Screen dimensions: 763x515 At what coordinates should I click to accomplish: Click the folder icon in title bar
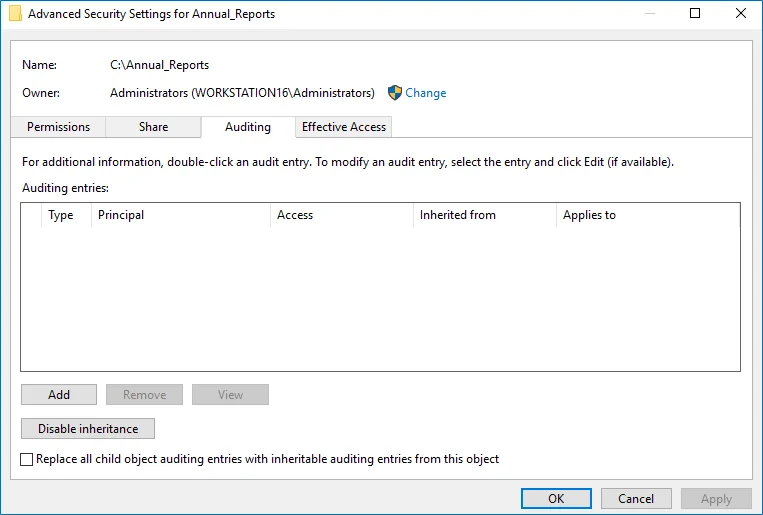pyautogui.click(x=16, y=14)
